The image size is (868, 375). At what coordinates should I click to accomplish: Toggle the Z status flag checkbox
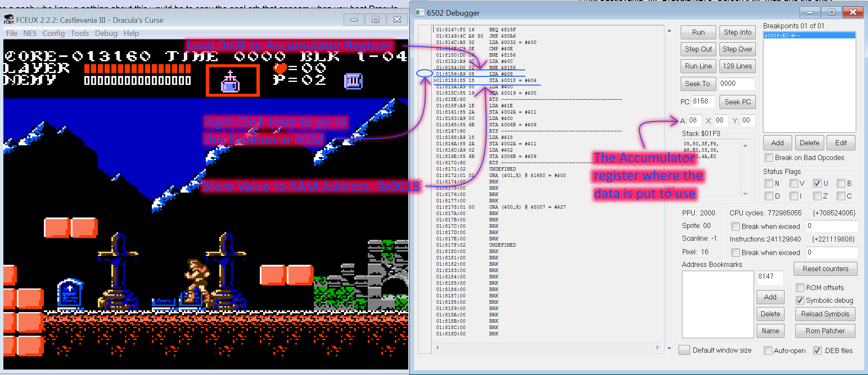[817, 196]
